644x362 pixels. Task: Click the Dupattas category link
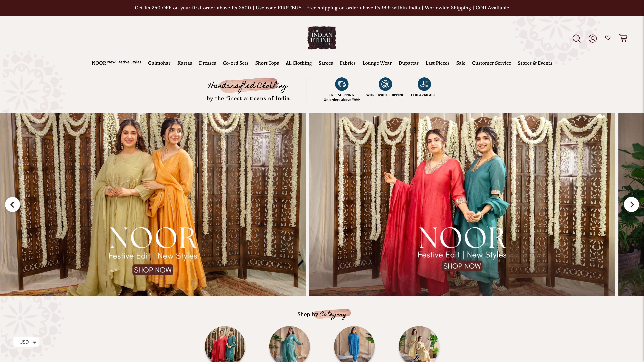point(408,63)
